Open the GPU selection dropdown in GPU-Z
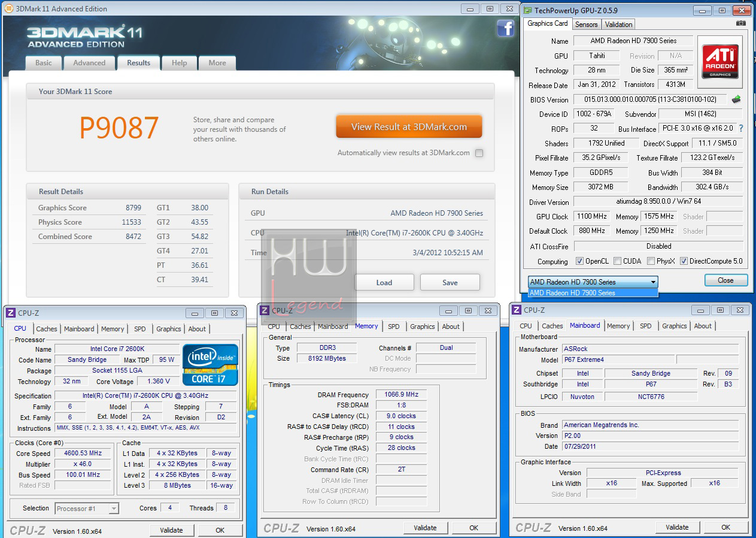Viewport: 756px width, 538px height. pyautogui.click(x=593, y=282)
